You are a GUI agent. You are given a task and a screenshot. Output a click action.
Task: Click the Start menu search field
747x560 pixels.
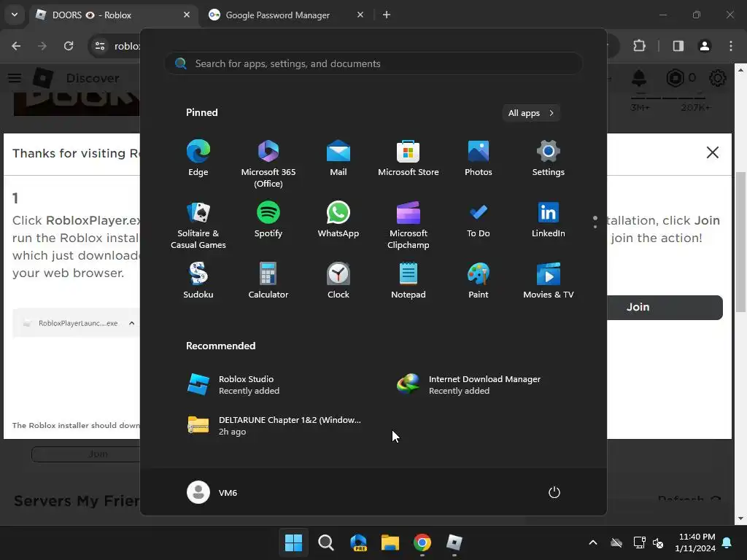pyautogui.click(x=373, y=64)
